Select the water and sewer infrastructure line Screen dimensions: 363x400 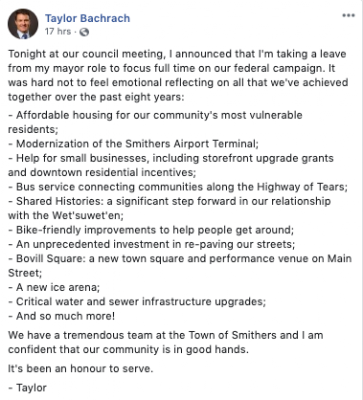click(x=137, y=301)
